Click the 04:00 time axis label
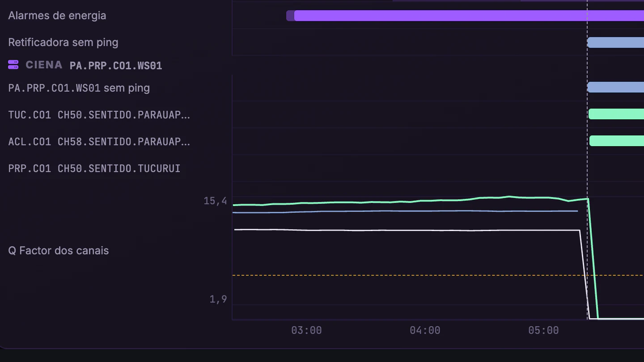 425,331
